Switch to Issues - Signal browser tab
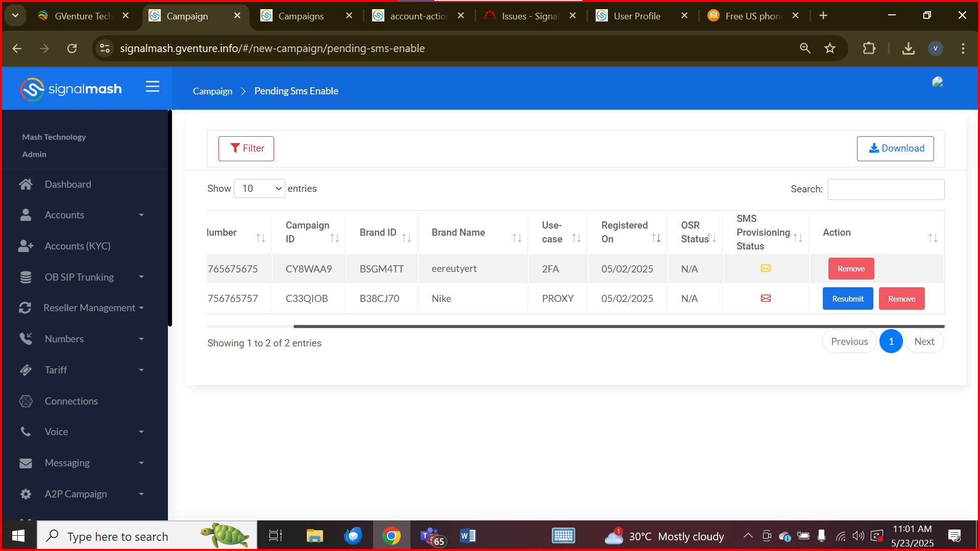 530,16
